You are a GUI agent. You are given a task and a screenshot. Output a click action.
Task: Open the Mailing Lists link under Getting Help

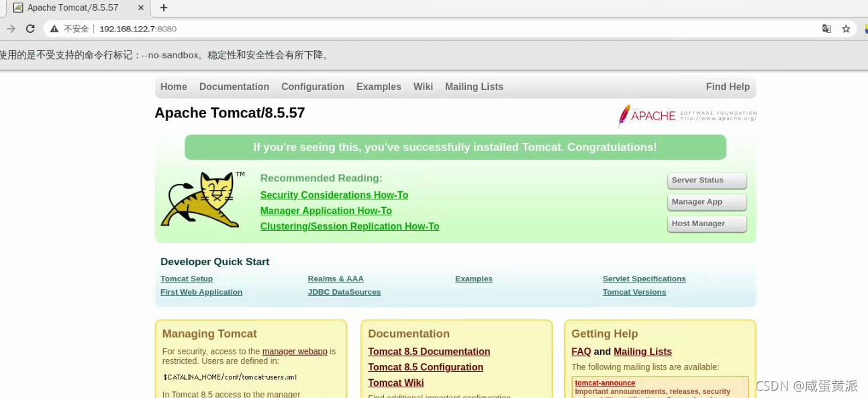[642, 352]
